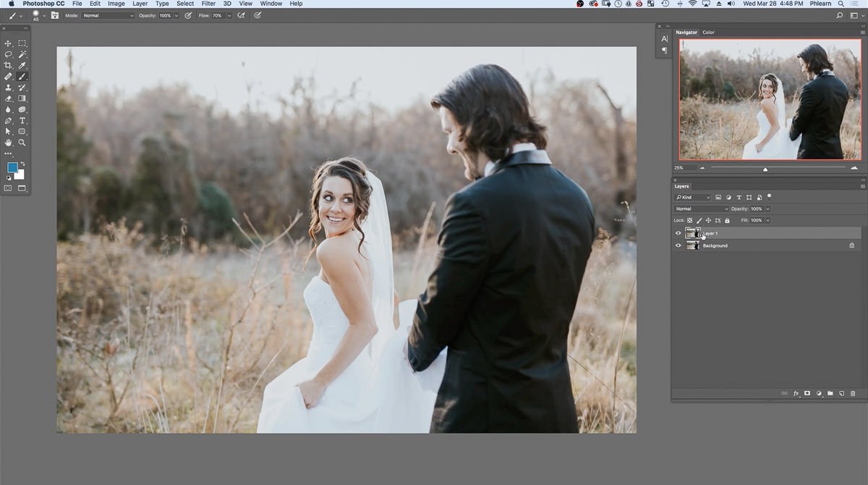This screenshot has height=485, width=868.
Task: Select the Zoom tool
Action: [x=22, y=143]
